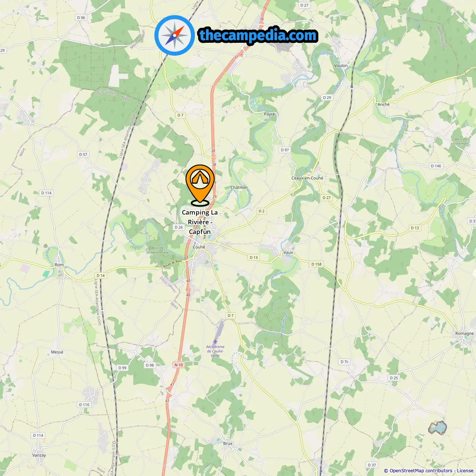The image size is (476, 476).
Task: Click the D 158 road shield
Action: (316, 264)
